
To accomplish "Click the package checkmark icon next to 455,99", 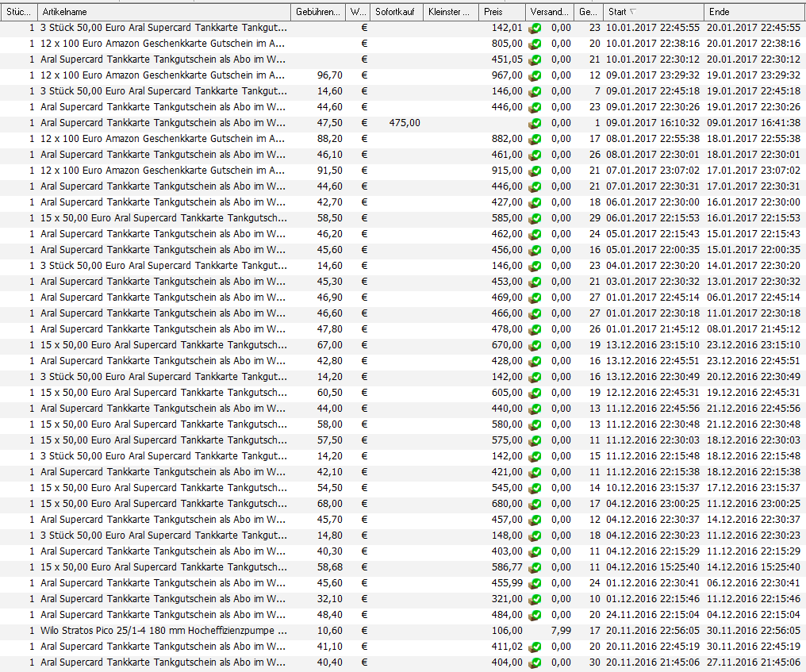I will click(x=535, y=583).
